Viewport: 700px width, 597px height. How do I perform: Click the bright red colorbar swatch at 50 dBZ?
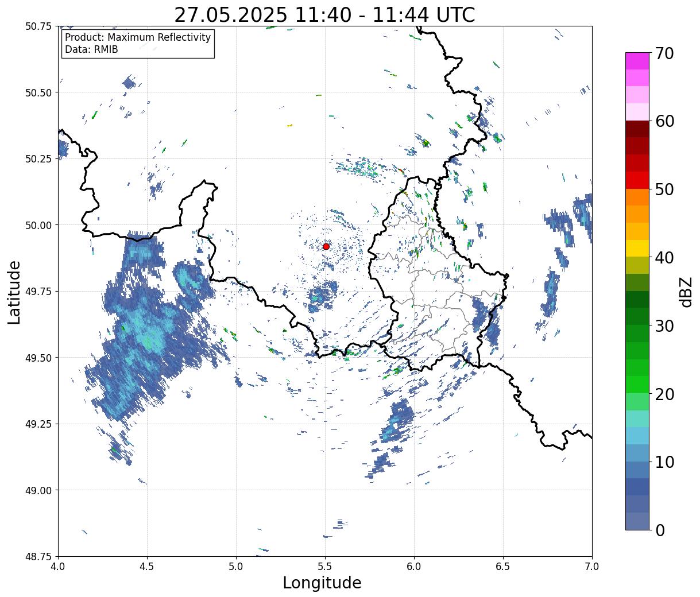[x=637, y=180]
